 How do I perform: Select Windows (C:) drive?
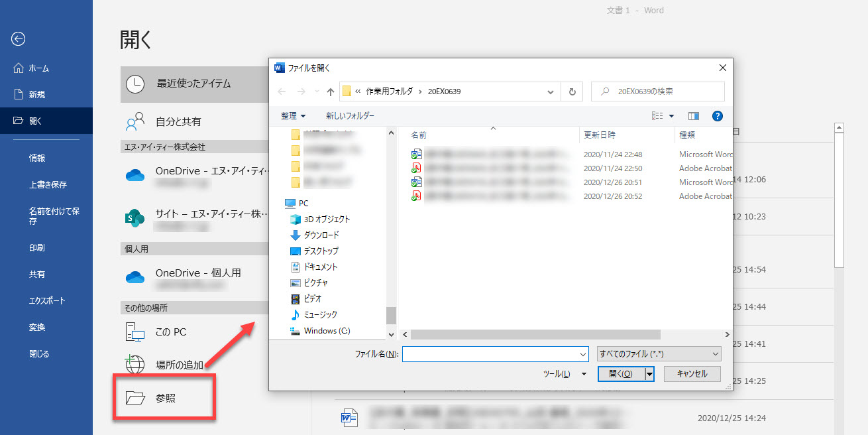tap(327, 330)
